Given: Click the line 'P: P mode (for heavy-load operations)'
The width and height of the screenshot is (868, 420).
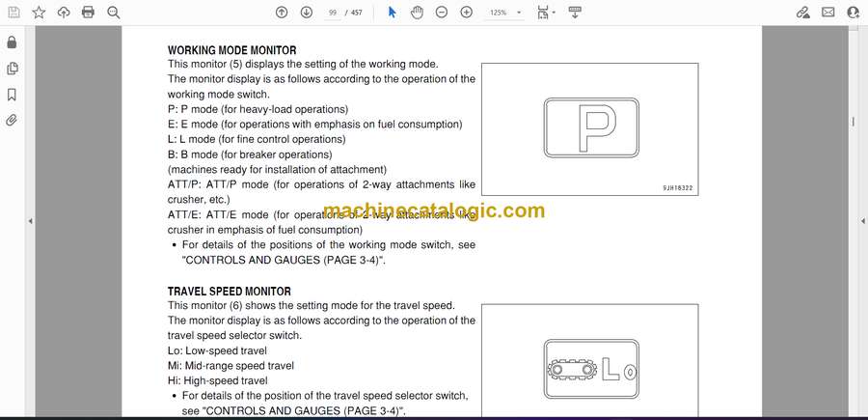Looking at the screenshot, I should 258,109.
